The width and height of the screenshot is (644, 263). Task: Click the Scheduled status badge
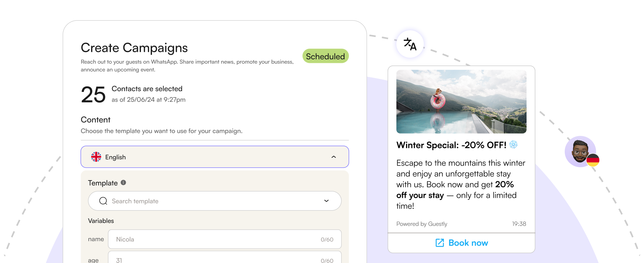coord(325,56)
